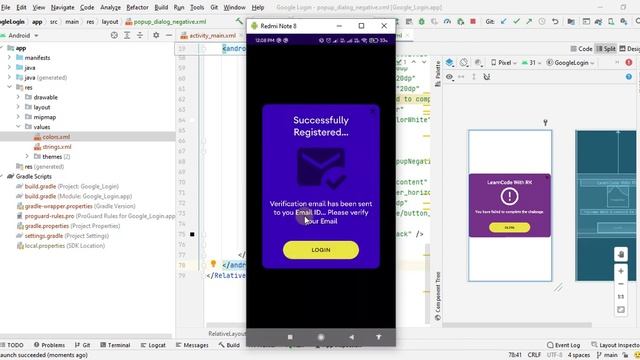Click the Orientation for Preview icon
The width and height of the screenshot is (640, 360).
[464, 62]
